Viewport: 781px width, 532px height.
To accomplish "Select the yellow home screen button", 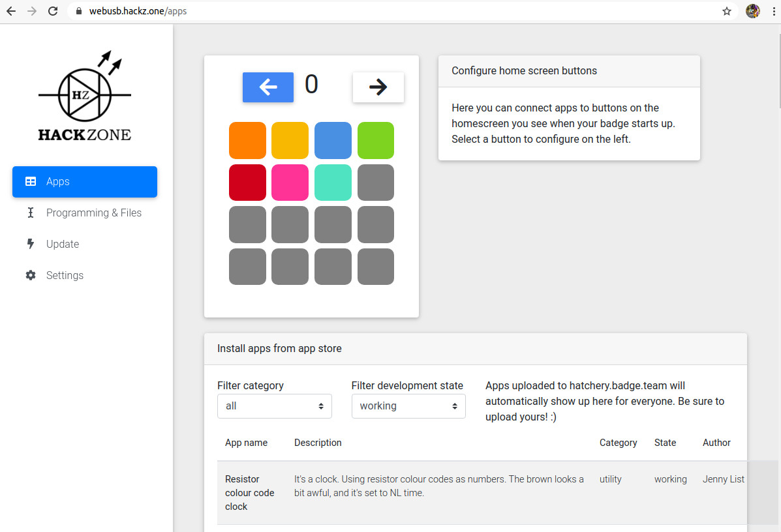I will (x=290, y=140).
